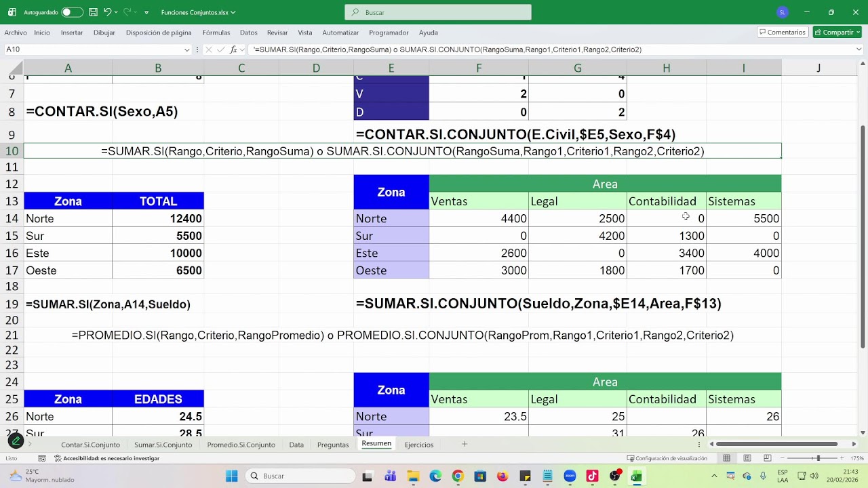Switch to the Preguntas sheet tab
The width and height of the screenshot is (868, 488).
point(333,445)
